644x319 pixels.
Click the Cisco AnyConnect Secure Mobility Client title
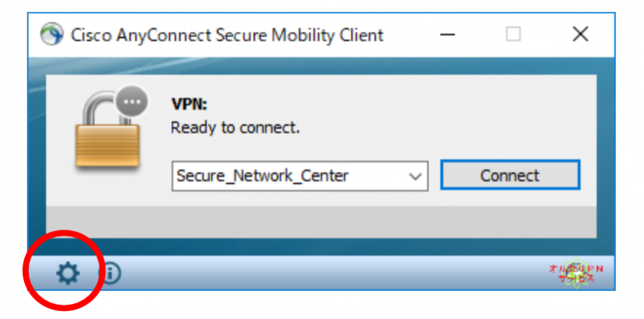pyautogui.click(x=227, y=35)
